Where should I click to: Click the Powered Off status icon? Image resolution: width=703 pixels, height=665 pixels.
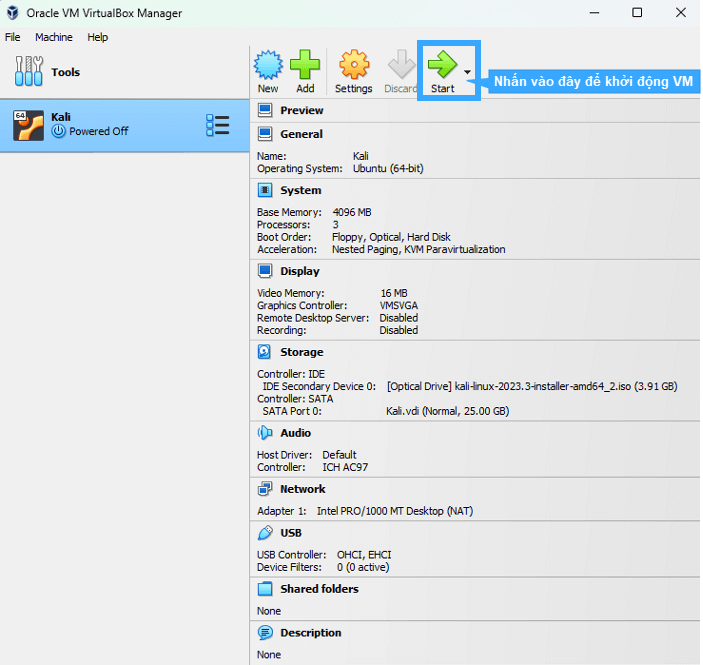pos(58,131)
